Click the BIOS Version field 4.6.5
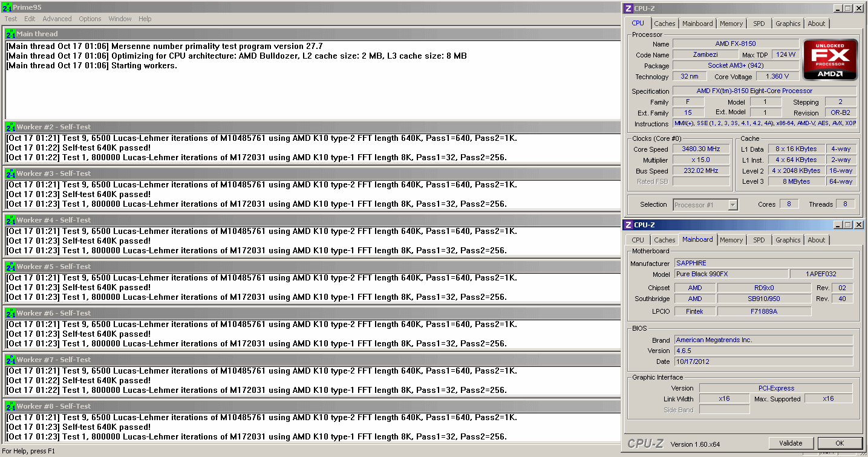 [x=764, y=351]
